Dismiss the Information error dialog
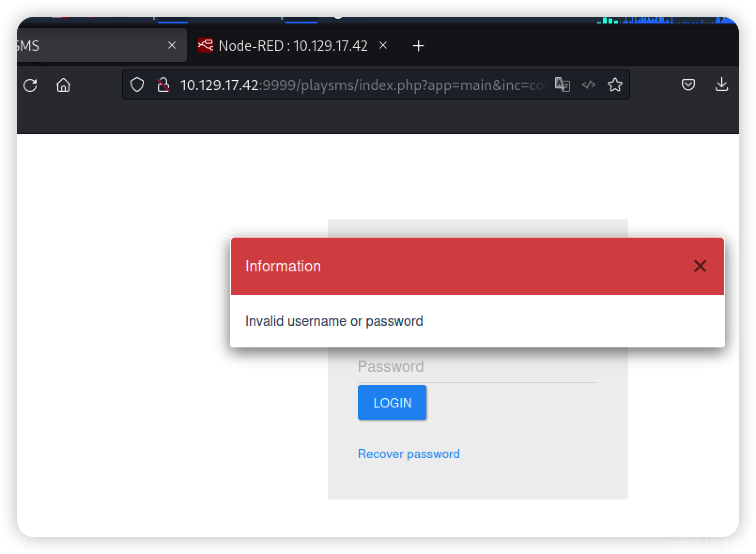 click(700, 266)
